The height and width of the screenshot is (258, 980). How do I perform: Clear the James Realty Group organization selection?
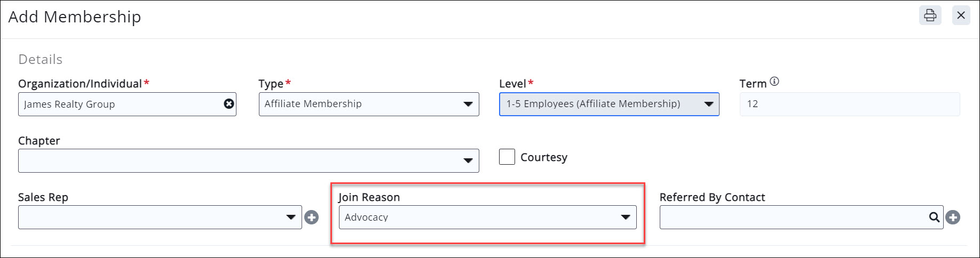click(x=229, y=104)
